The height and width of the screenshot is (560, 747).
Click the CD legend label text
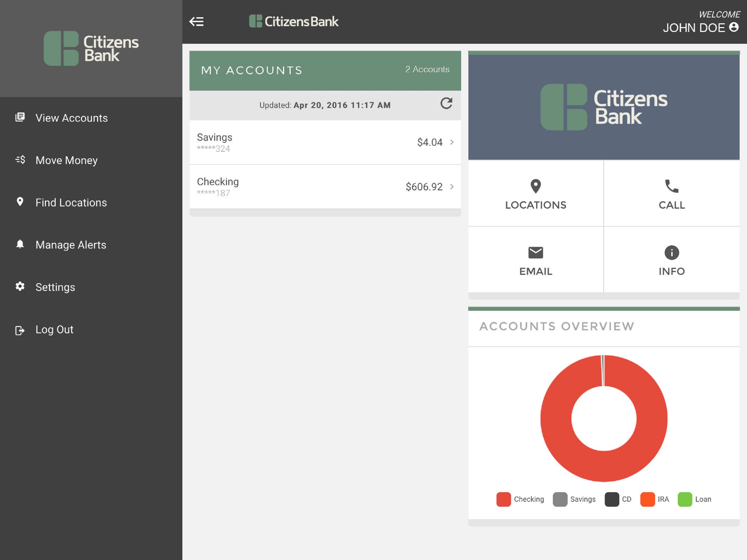[626, 499]
